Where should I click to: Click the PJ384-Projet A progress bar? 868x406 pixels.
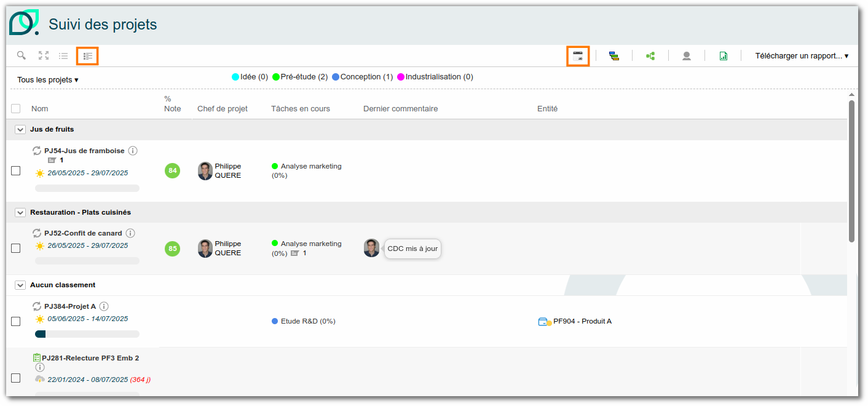coord(87,334)
